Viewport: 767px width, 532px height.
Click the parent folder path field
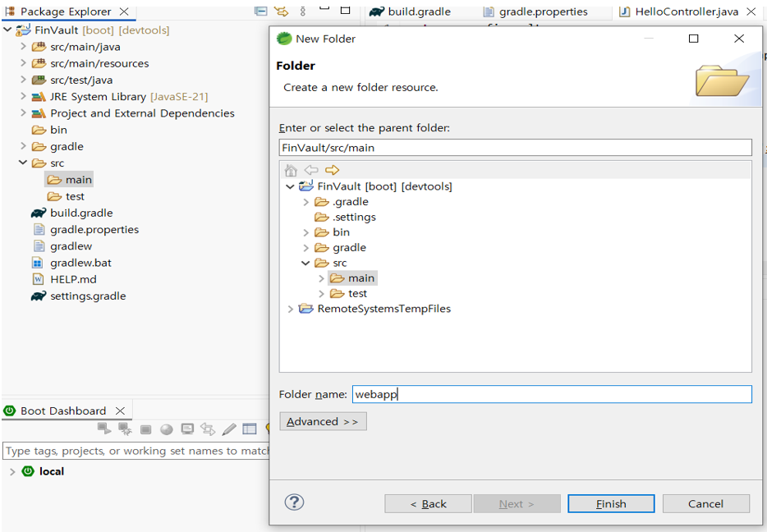(515, 148)
